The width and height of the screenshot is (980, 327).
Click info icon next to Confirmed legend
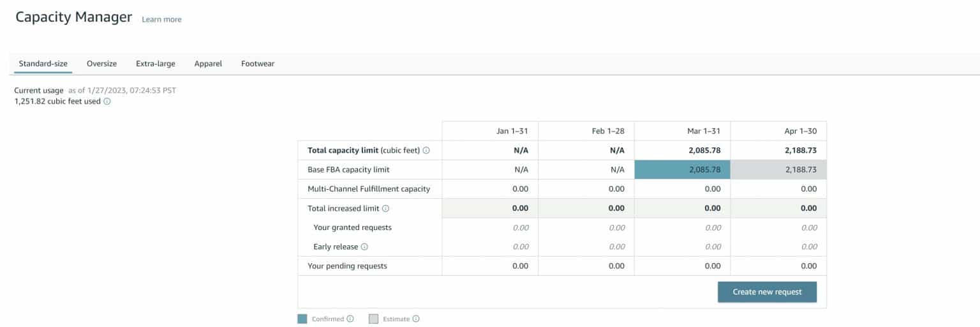click(x=350, y=319)
